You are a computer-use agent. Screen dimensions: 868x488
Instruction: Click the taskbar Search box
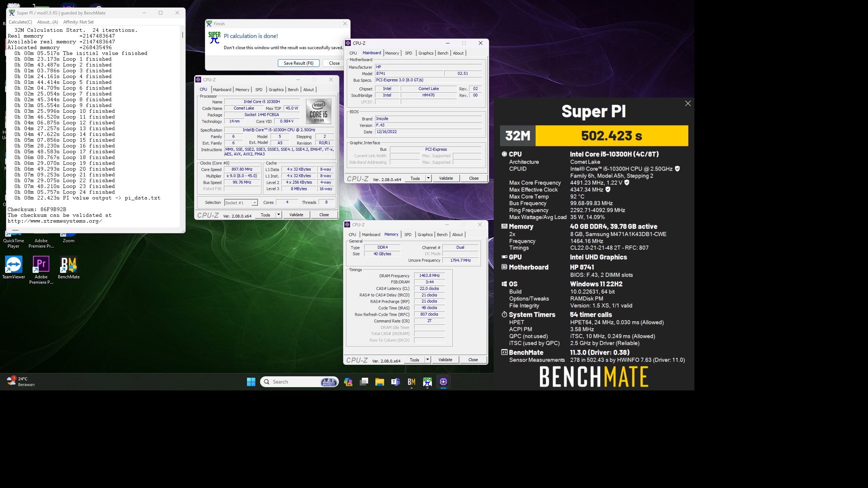pyautogui.click(x=299, y=382)
